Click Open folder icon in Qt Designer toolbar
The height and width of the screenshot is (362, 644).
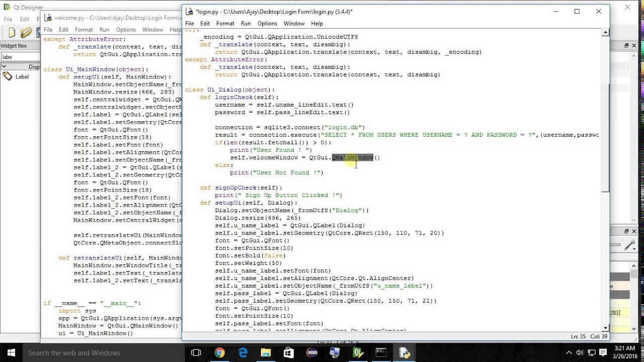26,33
